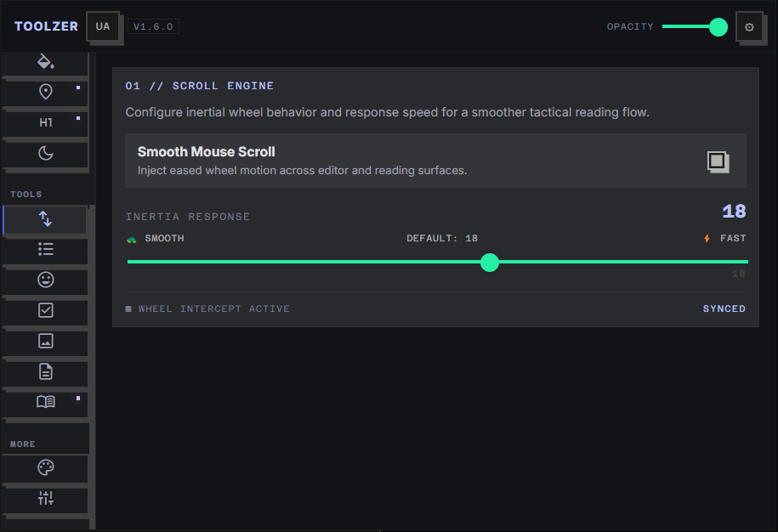Open settings with the gear button
This screenshot has width=778, height=532.
749,27
